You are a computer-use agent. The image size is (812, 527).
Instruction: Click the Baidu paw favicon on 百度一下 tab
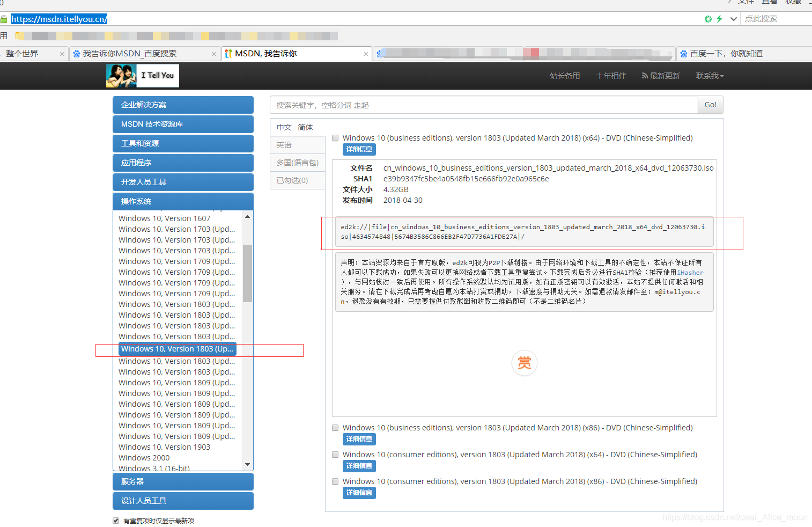(x=684, y=54)
